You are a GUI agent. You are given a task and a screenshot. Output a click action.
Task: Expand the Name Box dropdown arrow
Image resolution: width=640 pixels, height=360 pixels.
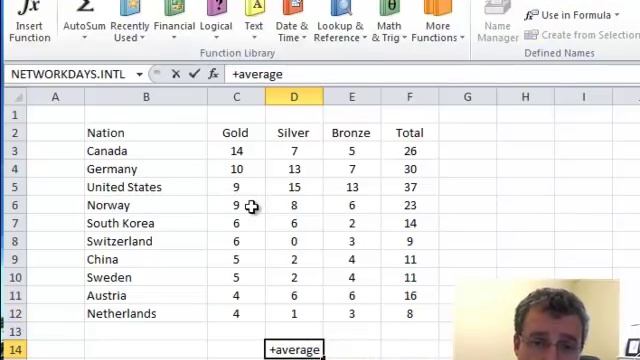pyautogui.click(x=139, y=74)
